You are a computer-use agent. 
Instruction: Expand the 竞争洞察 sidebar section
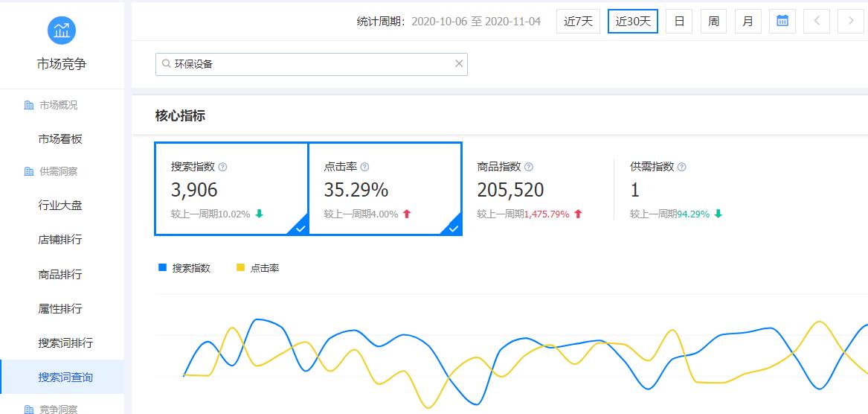pos(58,409)
